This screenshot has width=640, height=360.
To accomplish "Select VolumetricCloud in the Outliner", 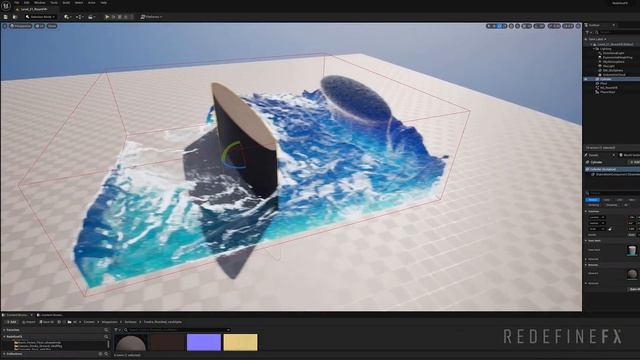I will coord(614,75).
